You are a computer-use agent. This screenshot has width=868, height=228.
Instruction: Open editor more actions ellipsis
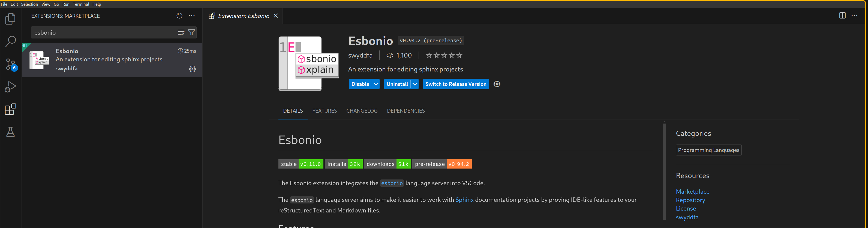(855, 16)
